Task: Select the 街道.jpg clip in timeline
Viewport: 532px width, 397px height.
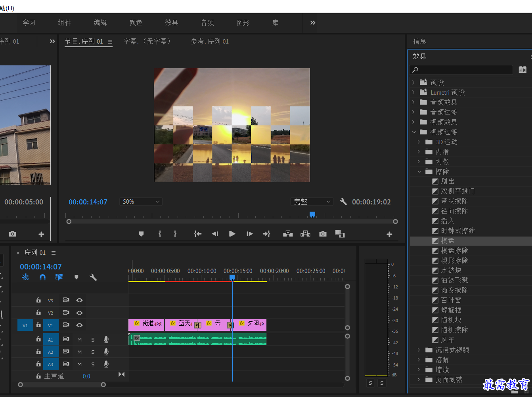Action: click(146, 325)
